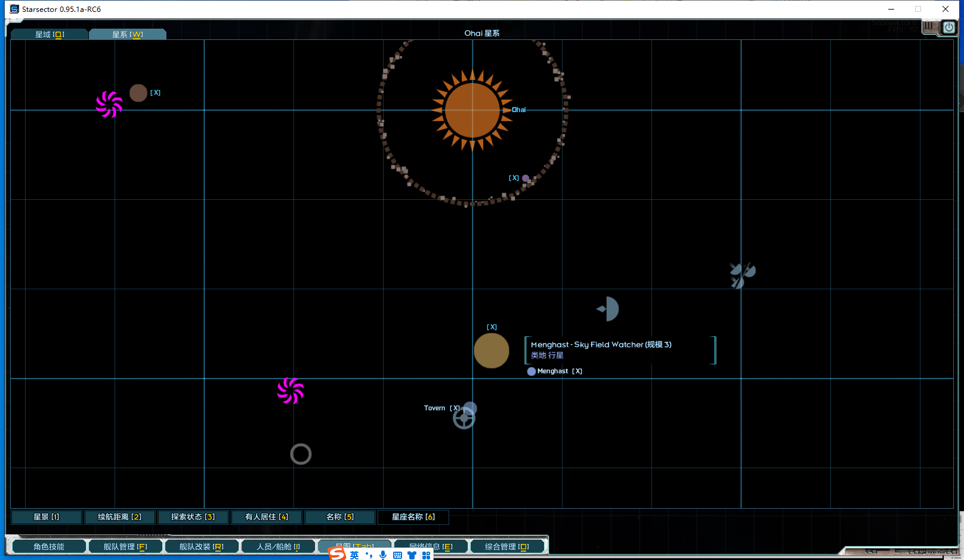Toggle the 星座名称 [6] constellation names filter
Screen dimensions: 964x560
coord(413,517)
